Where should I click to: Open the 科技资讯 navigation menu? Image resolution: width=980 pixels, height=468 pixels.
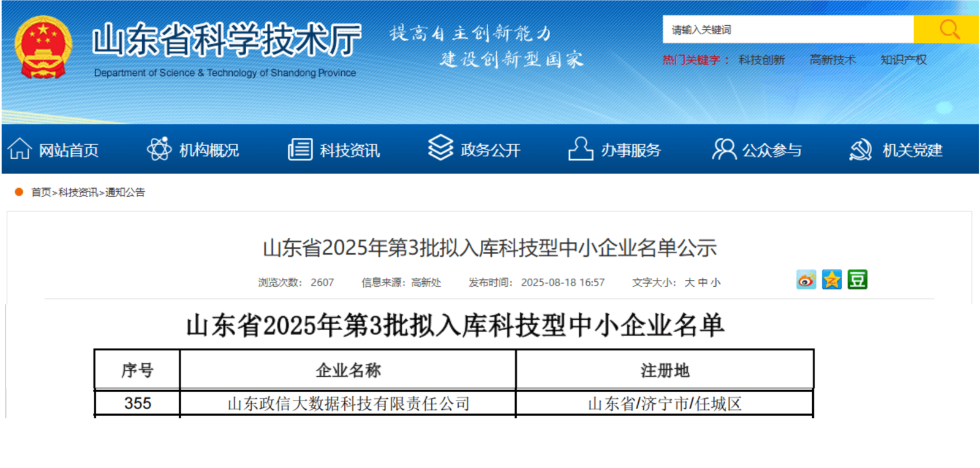pos(349,150)
